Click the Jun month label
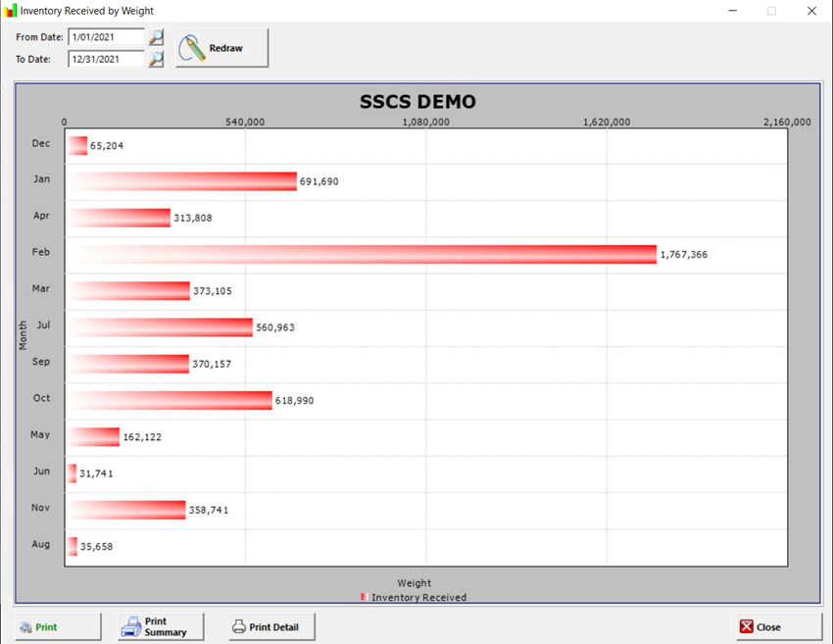Viewport: 833px width, 644px height. point(41,471)
